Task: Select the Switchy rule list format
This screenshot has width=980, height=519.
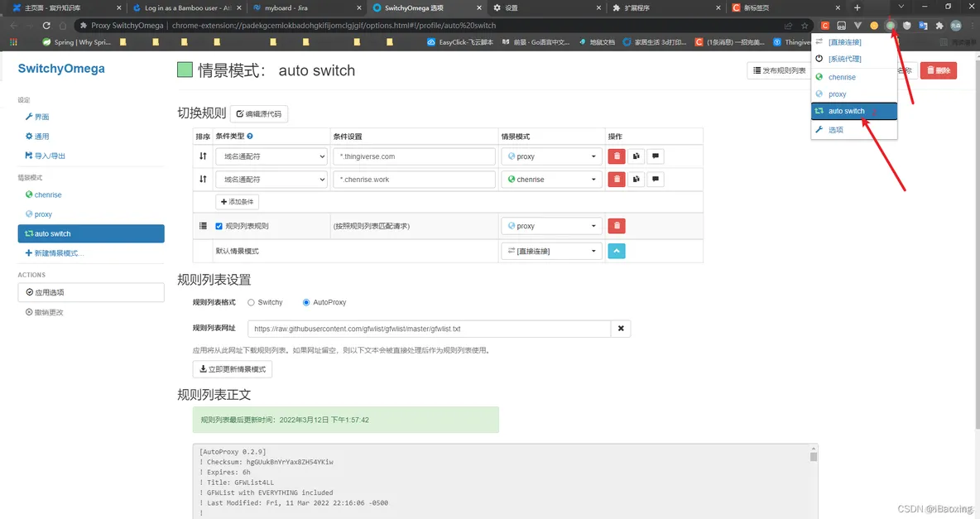Action: 251,303
